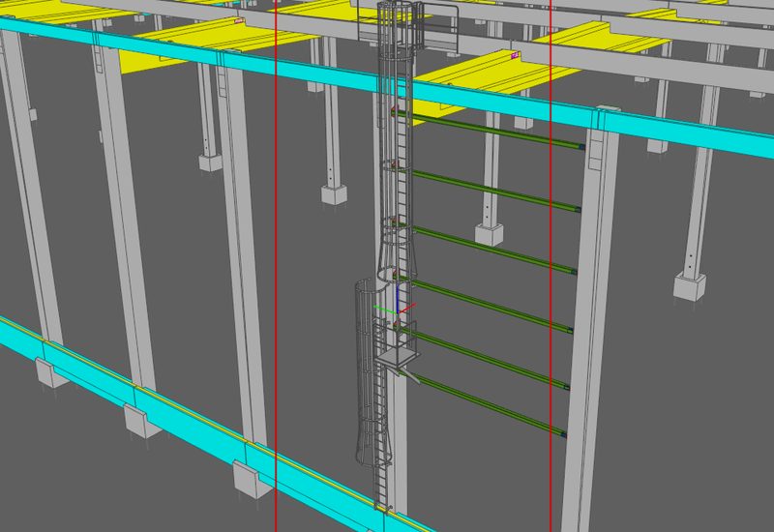Screen dimensions: 774x532
Task: Select the upper ladder safety cage
Action: (397, 143)
